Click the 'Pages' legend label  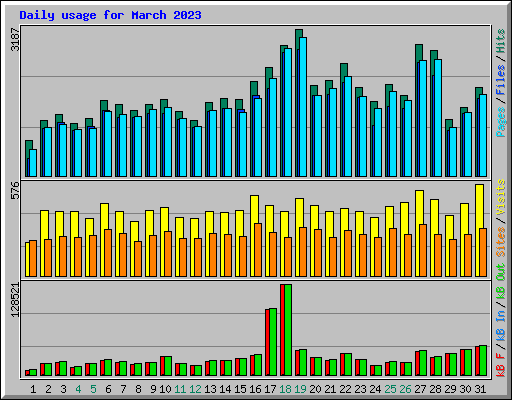(x=501, y=122)
